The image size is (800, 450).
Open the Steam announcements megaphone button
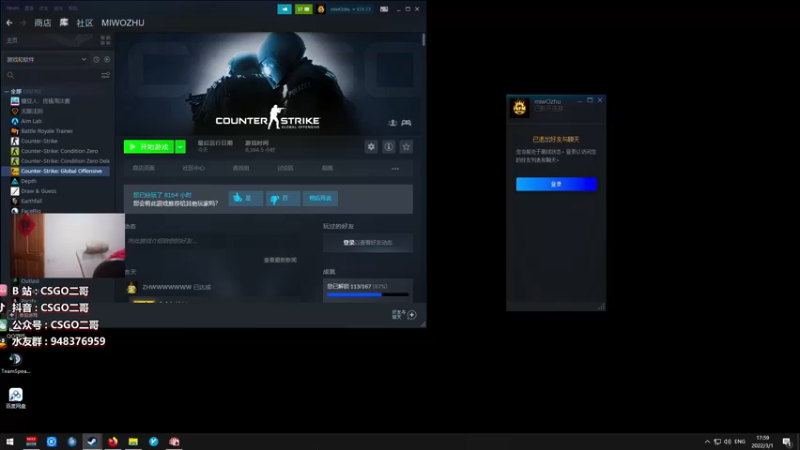[284, 9]
